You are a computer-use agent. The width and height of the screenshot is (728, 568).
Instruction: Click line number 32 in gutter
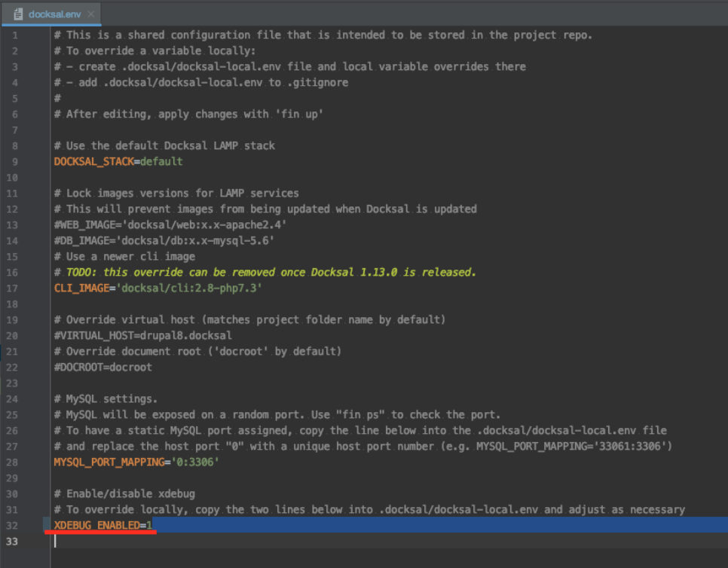(x=12, y=526)
